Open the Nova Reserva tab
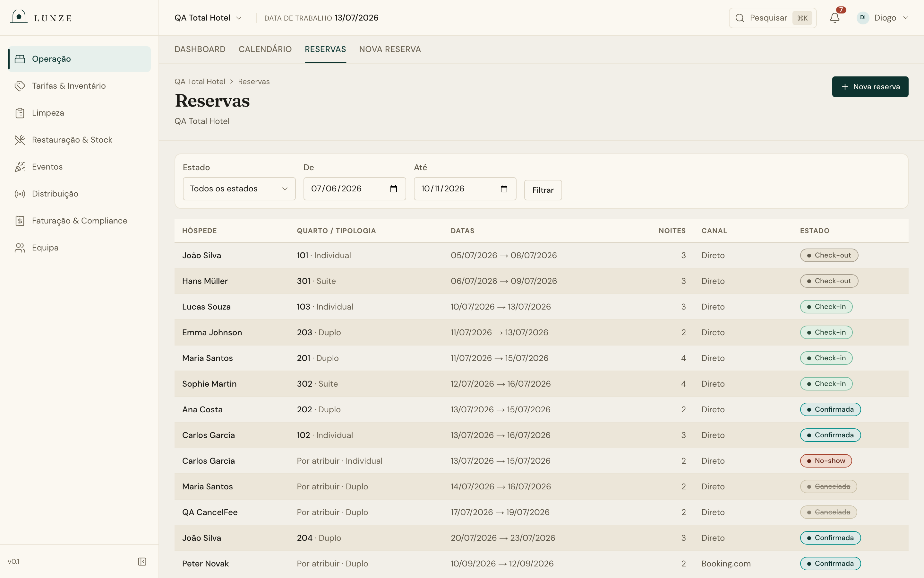Screen dimensions: 924x578 coord(390,49)
